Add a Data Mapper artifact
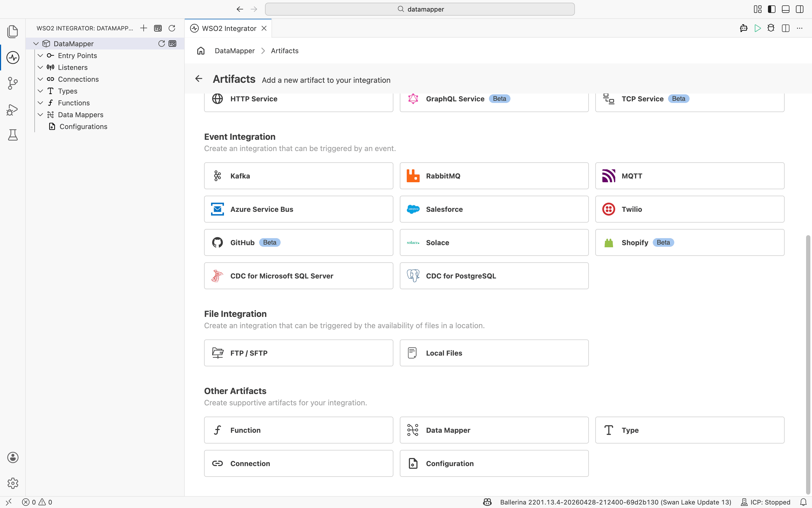Image resolution: width=812 pixels, height=508 pixels. click(x=494, y=430)
